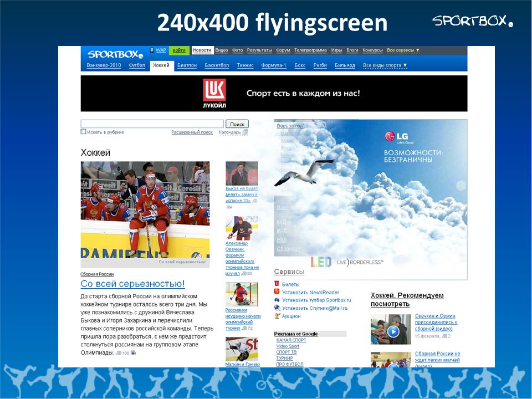Click the WAP mobile phone icon
The width and height of the screenshot is (532, 399).
click(x=152, y=50)
